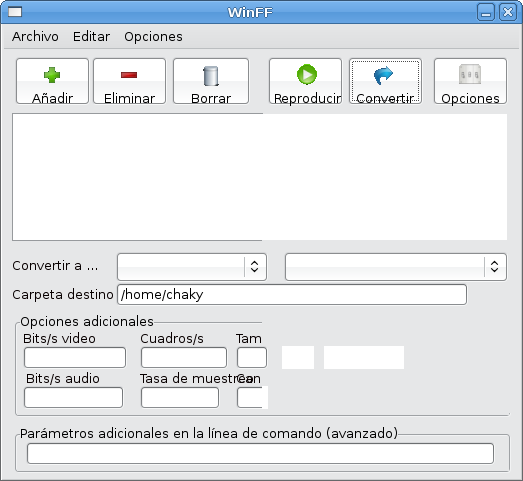Open the window menu icon in title bar

click(x=15, y=12)
